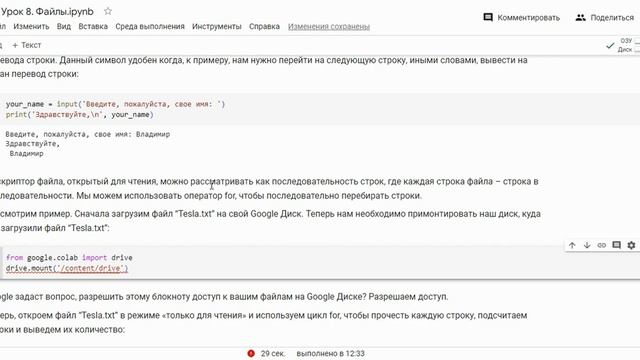Add a text cell with + Текст
The height and width of the screenshot is (360, 640).
tap(27, 45)
